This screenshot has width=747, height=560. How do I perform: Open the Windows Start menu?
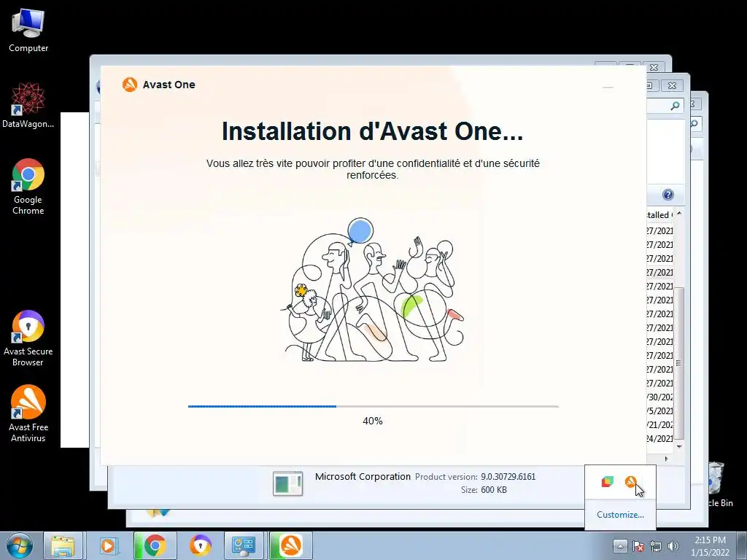(x=19, y=545)
